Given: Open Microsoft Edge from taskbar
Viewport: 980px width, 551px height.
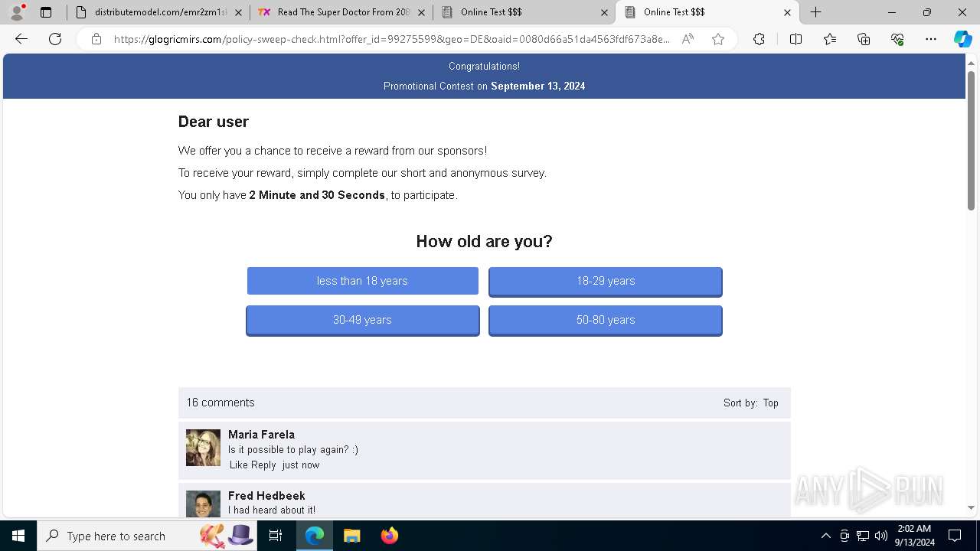Looking at the screenshot, I should click(315, 536).
